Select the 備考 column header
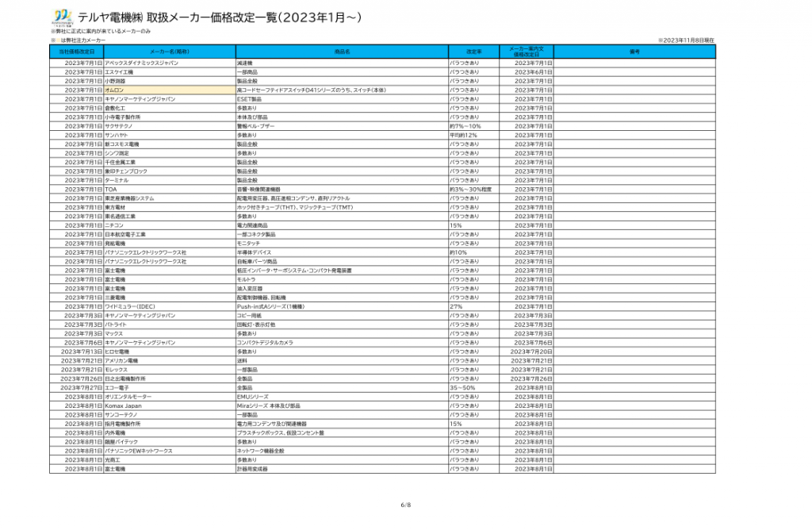 tap(635, 52)
